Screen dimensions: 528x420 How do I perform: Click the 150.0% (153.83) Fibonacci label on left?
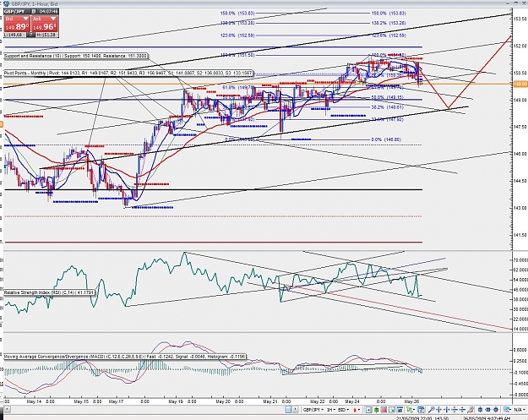(237, 14)
